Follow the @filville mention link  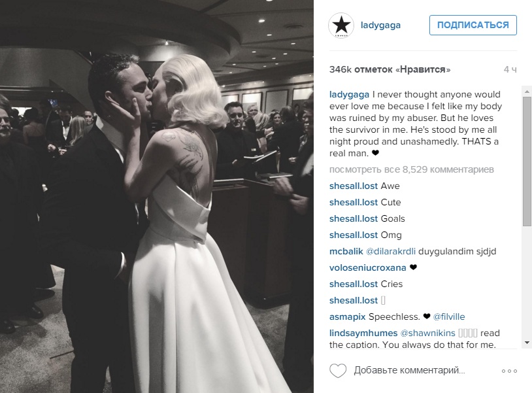coord(449,316)
